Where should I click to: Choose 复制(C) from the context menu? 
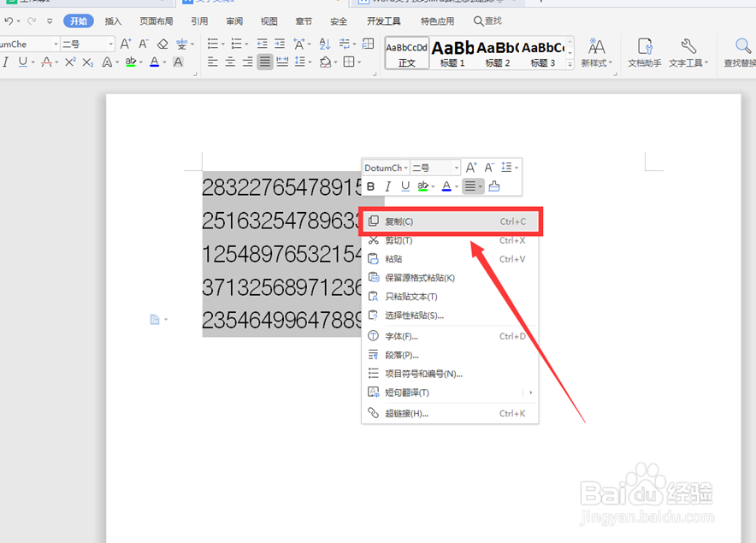(x=451, y=221)
